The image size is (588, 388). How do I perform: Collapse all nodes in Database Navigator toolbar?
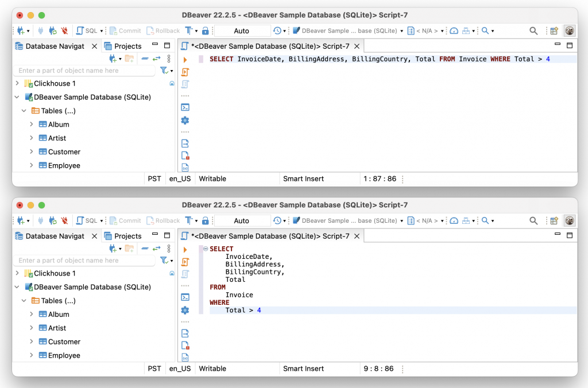[x=145, y=58]
